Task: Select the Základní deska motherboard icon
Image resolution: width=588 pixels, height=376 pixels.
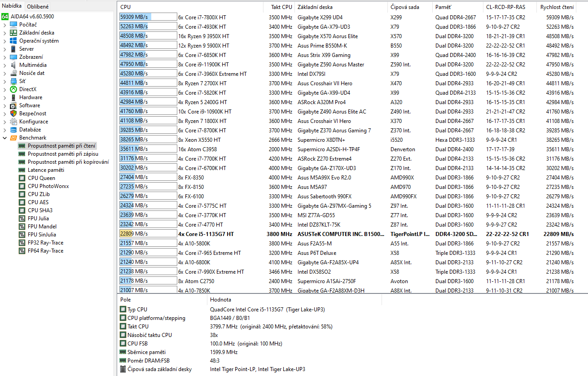Action: coord(13,32)
